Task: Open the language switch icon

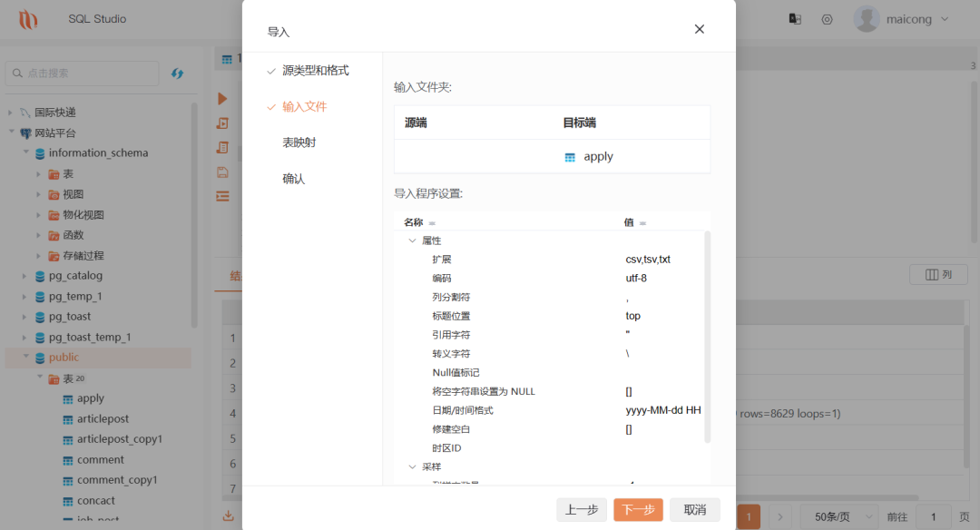Action: click(795, 19)
